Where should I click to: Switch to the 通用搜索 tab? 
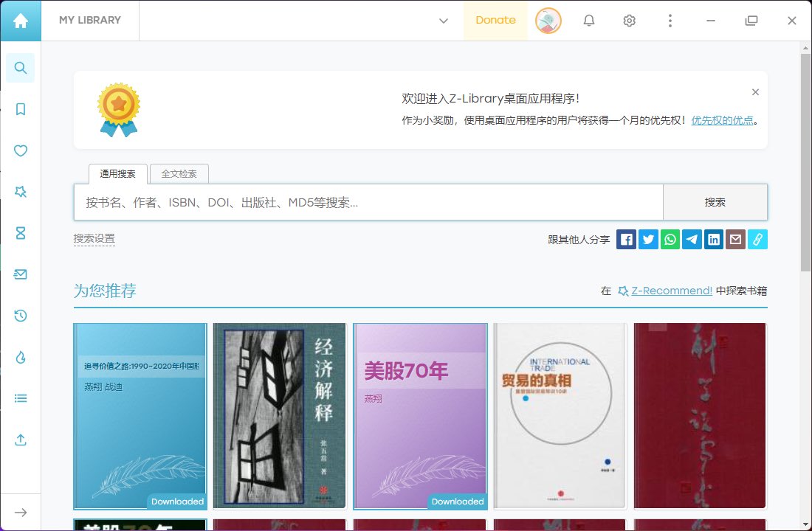117,174
